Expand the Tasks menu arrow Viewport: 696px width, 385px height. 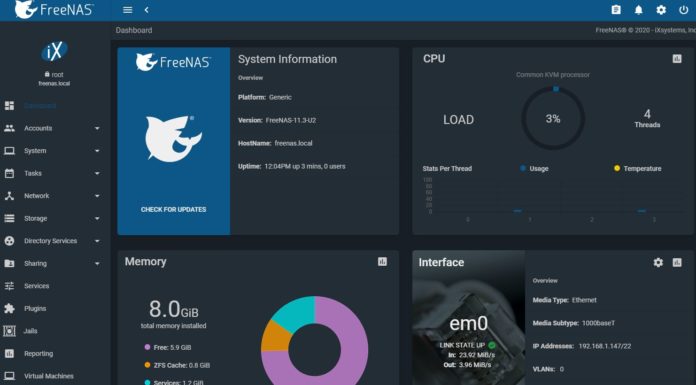[97, 173]
